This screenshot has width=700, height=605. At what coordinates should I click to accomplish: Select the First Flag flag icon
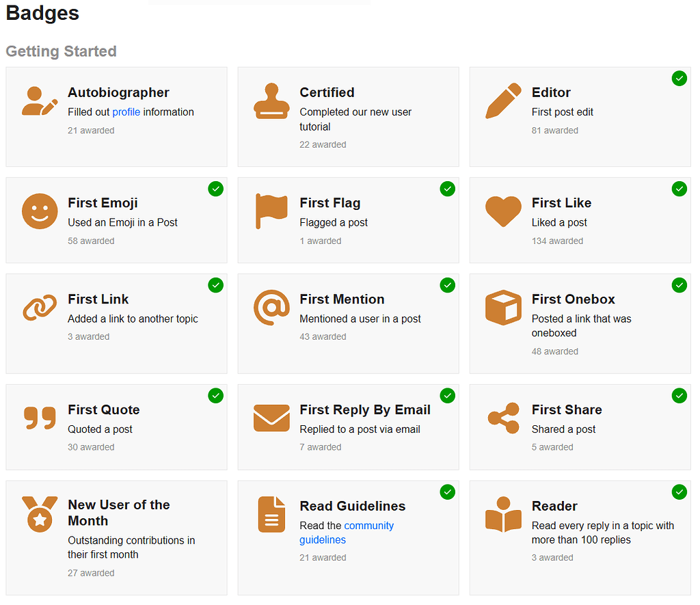[271, 211]
